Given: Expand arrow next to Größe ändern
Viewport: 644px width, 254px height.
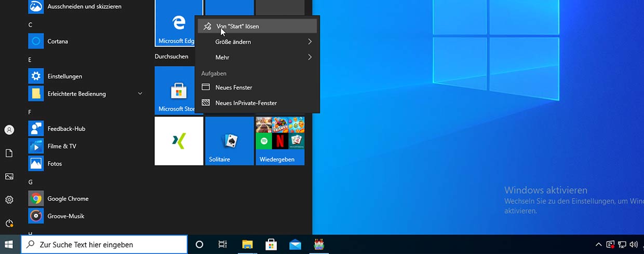Looking at the screenshot, I should click(310, 41).
